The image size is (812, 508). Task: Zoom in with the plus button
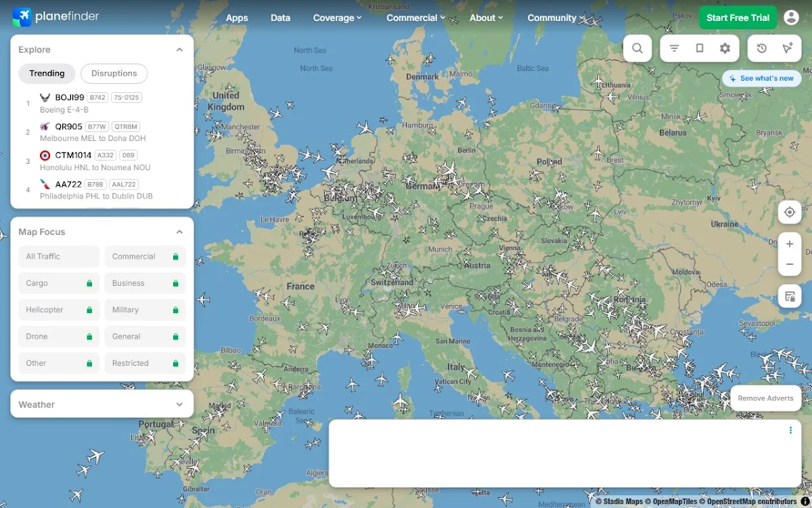[x=790, y=244]
